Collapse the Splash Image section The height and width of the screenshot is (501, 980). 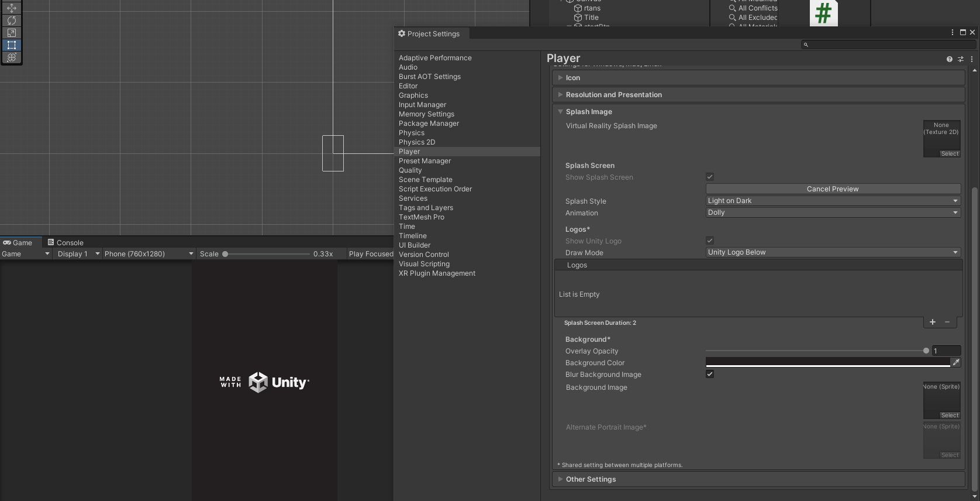click(758, 112)
